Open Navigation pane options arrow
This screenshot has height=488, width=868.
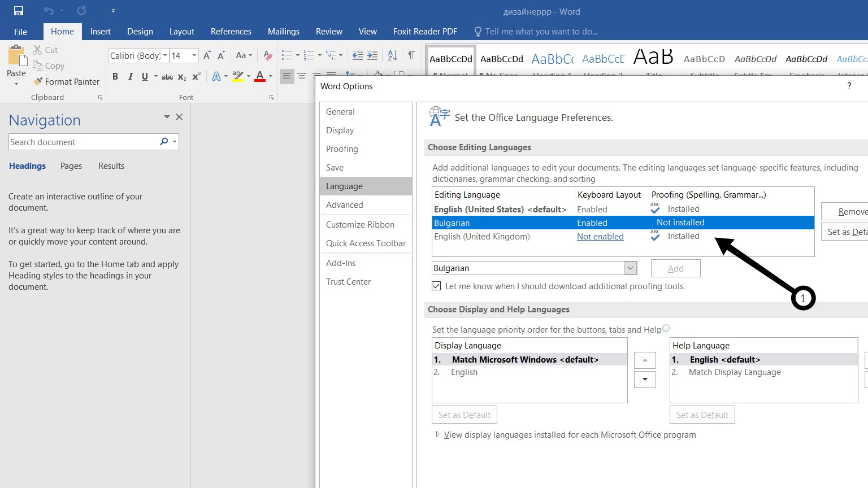point(167,117)
